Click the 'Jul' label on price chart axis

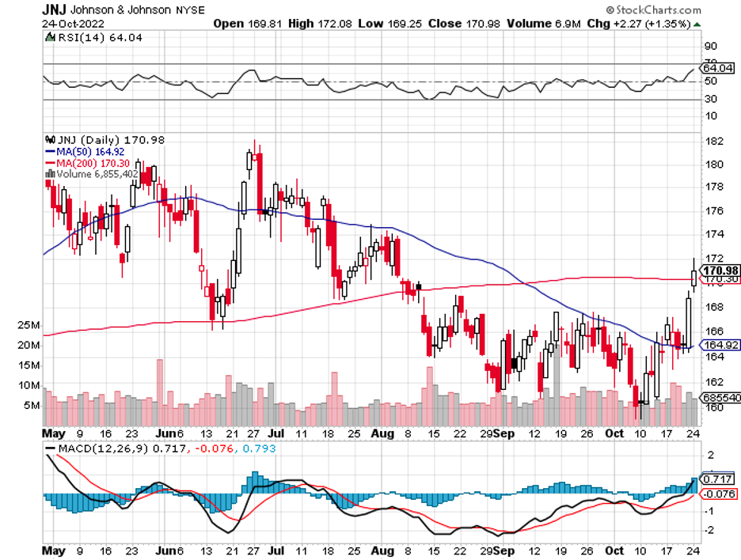[x=276, y=433]
